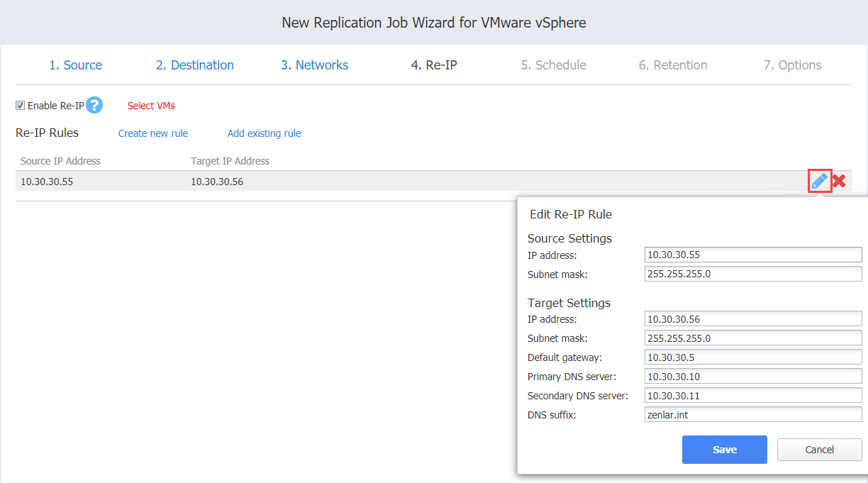Select the 4. Re-IP step
The image size is (868, 483).
[434, 65]
